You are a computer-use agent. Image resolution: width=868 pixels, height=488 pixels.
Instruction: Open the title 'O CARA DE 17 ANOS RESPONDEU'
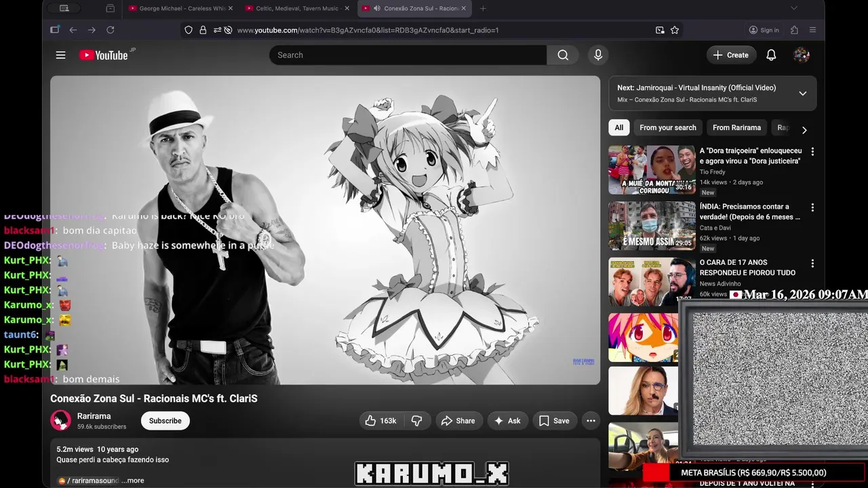pyautogui.click(x=747, y=267)
